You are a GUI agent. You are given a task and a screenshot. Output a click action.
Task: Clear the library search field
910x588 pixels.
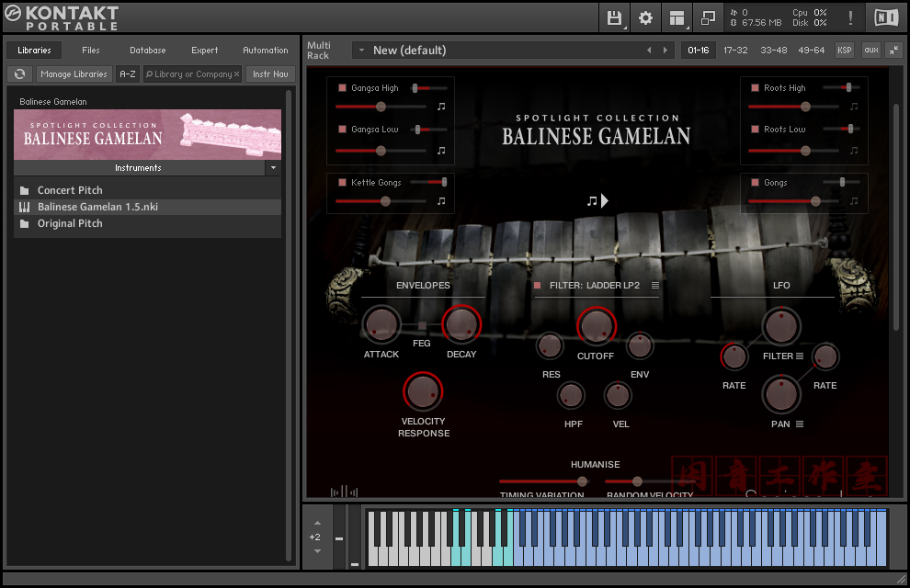[x=237, y=74]
